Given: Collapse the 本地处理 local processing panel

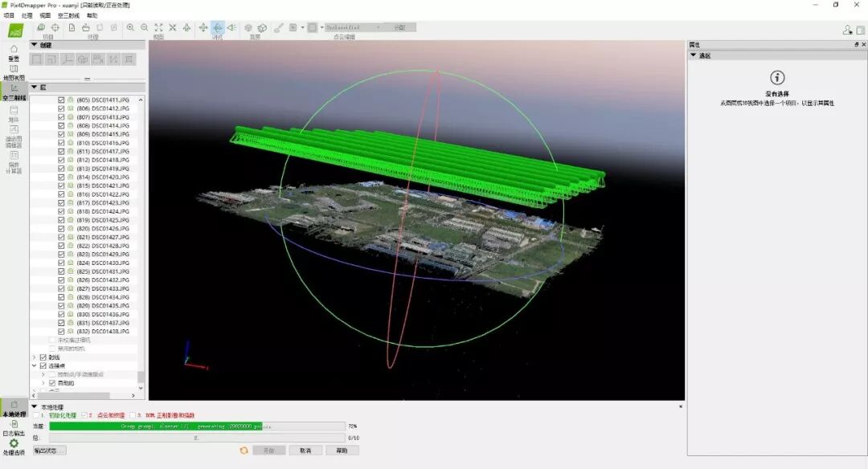Looking at the screenshot, I should [35, 406].
